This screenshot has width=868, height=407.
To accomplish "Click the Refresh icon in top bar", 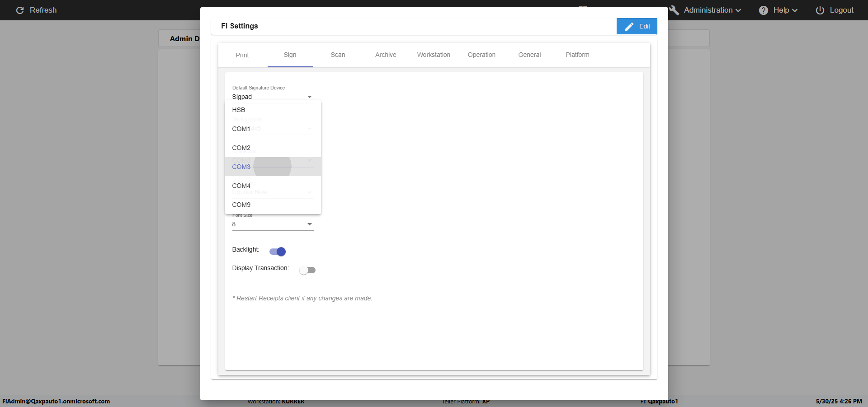I will pos(20,10).
